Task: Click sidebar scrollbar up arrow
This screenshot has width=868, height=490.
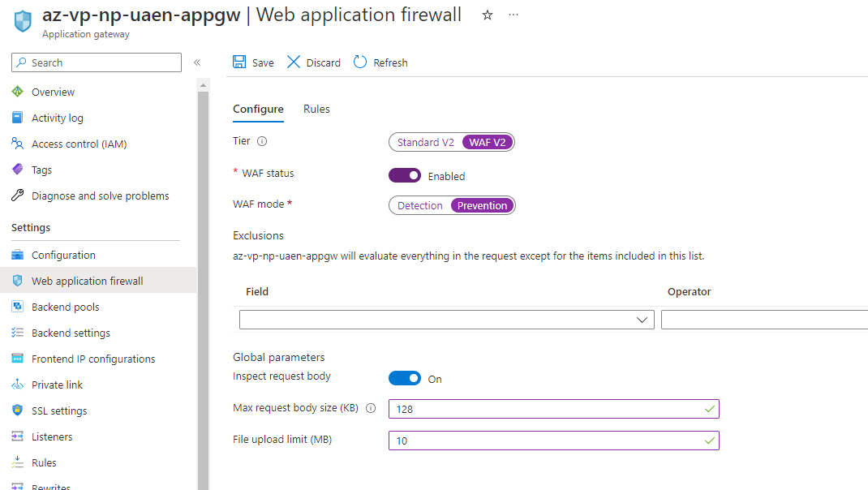Action: [203, 85]
